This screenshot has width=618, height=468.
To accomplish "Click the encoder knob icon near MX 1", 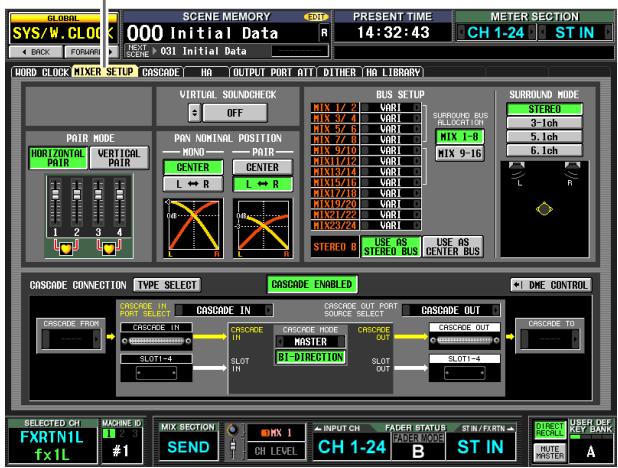I will pyautogui.click(x=233, y=431).
